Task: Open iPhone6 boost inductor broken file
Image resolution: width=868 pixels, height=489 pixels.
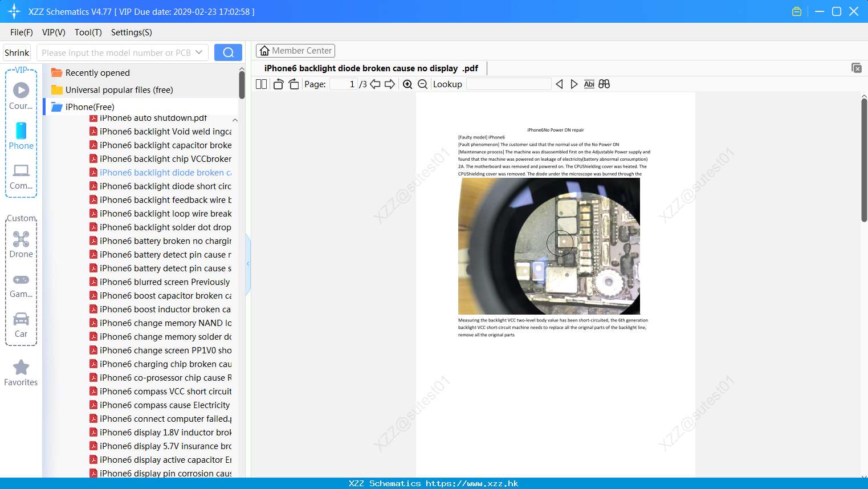Action: 161,309
